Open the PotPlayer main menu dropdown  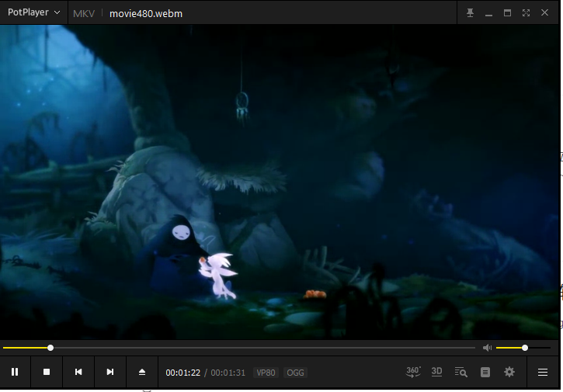pyautogui.click(x=33, y=12)
